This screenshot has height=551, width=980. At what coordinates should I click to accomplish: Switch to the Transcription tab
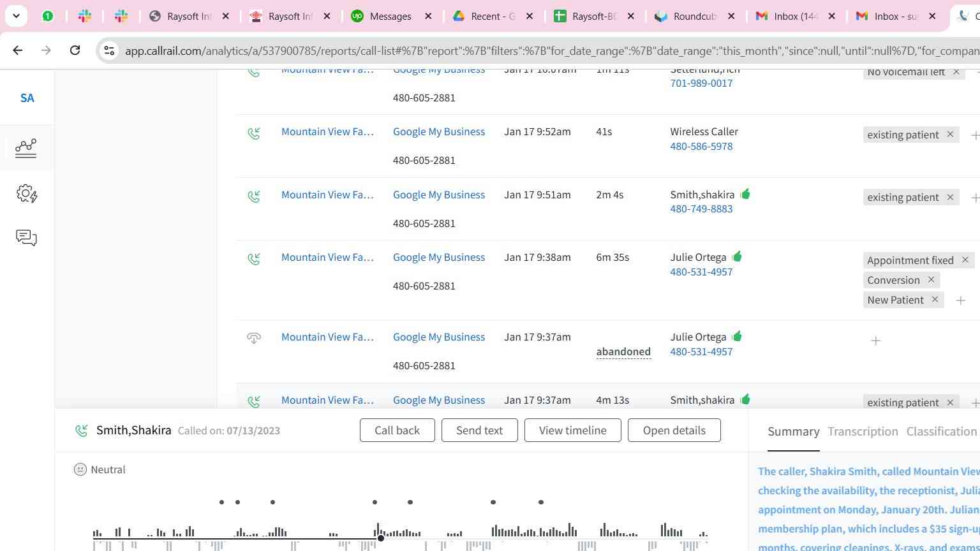pos(863,432)
